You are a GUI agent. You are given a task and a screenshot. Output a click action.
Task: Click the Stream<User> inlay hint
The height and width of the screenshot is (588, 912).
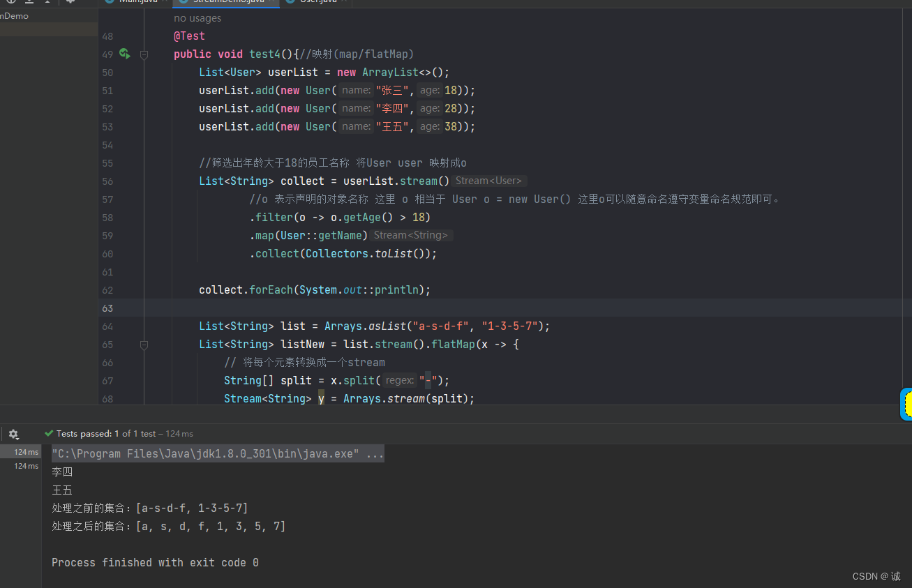489,181
